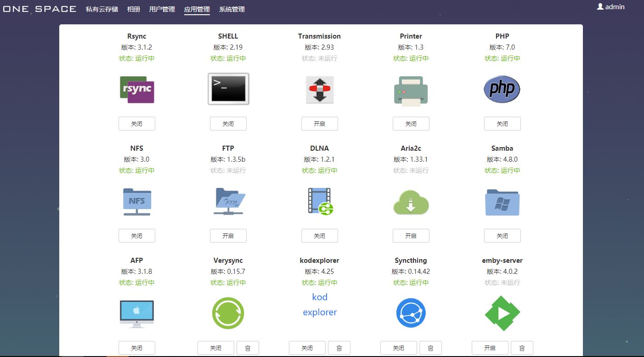Click the Transmission app title
This screenshot has height=357, width=644.
point(320,36)
